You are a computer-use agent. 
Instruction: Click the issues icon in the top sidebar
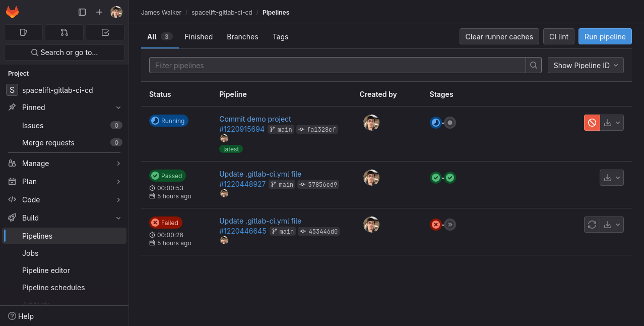click(x=23, y=32)
